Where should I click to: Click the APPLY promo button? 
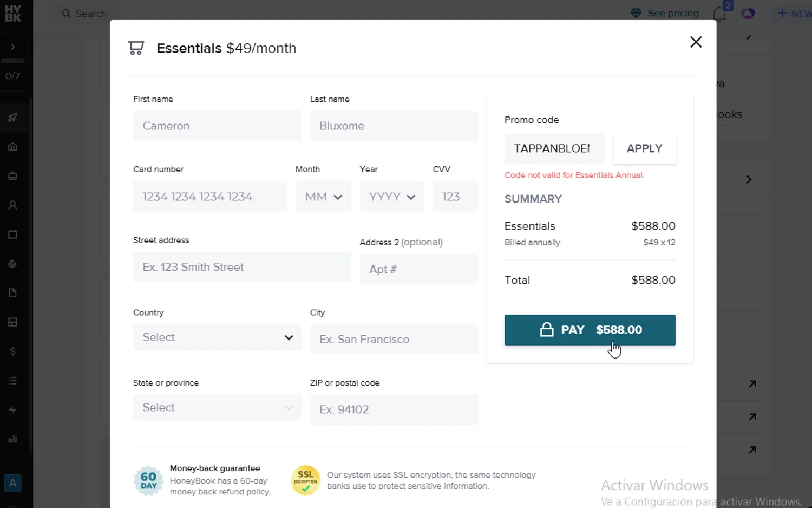644,148
